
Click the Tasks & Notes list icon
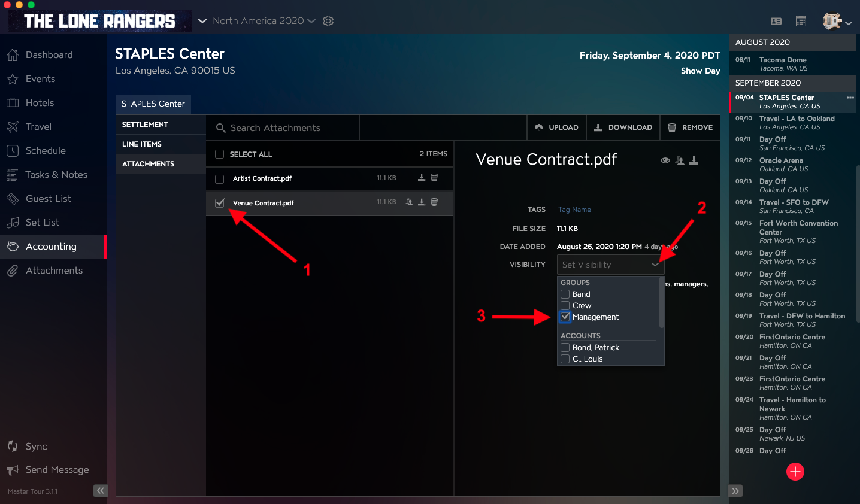(x=13, y=175)
